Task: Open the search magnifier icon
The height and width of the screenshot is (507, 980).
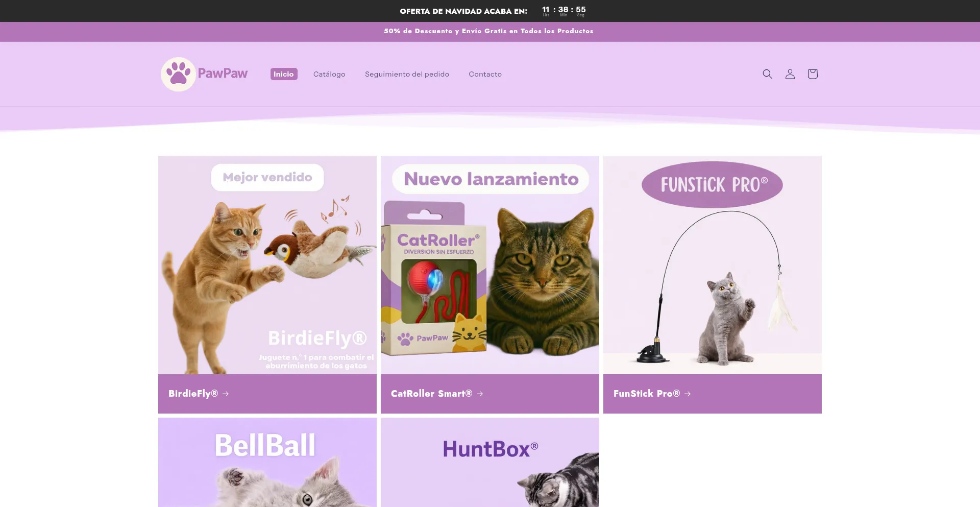Action: (767, 74)
